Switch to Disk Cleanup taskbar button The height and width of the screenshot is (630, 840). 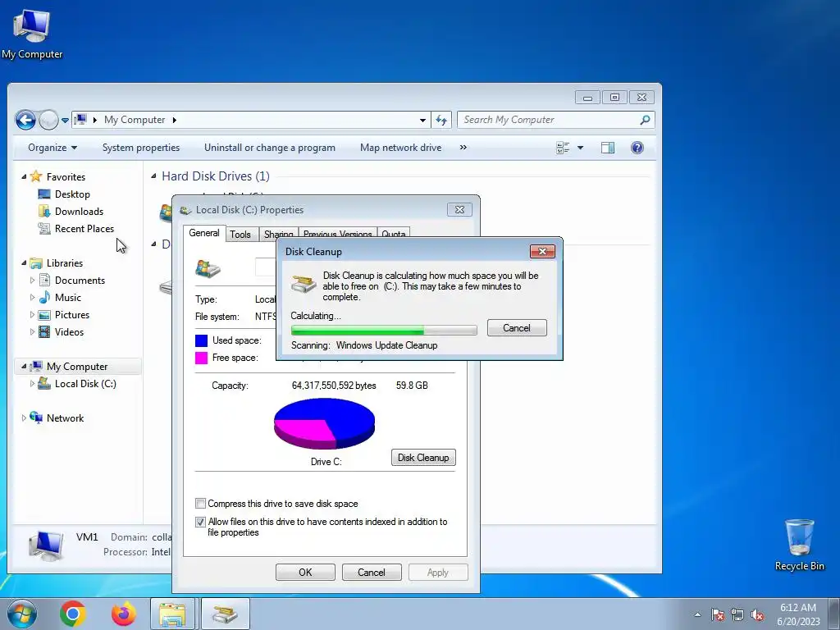click(226, 614)
